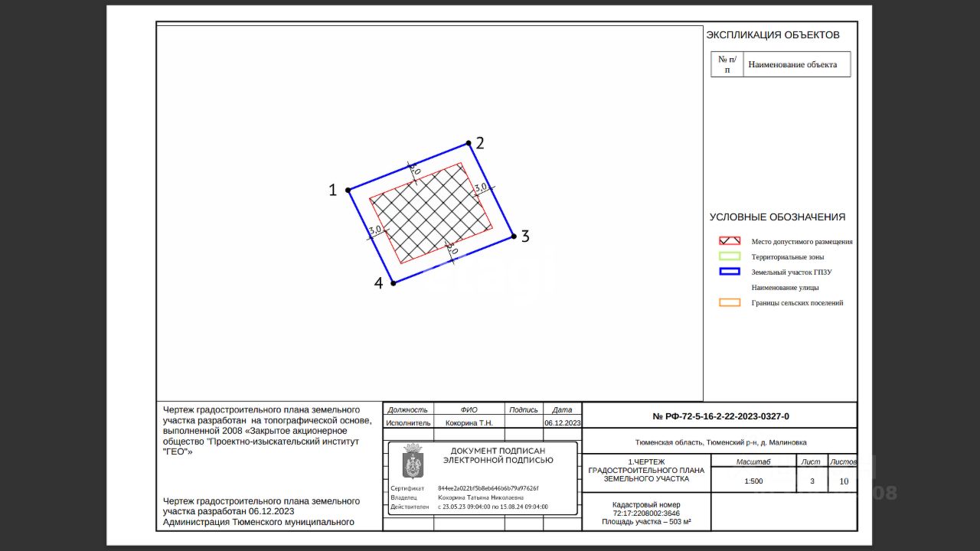Click the electronic signature stamp title
Viewport: 980px width, 551px height.
point(498,455)
